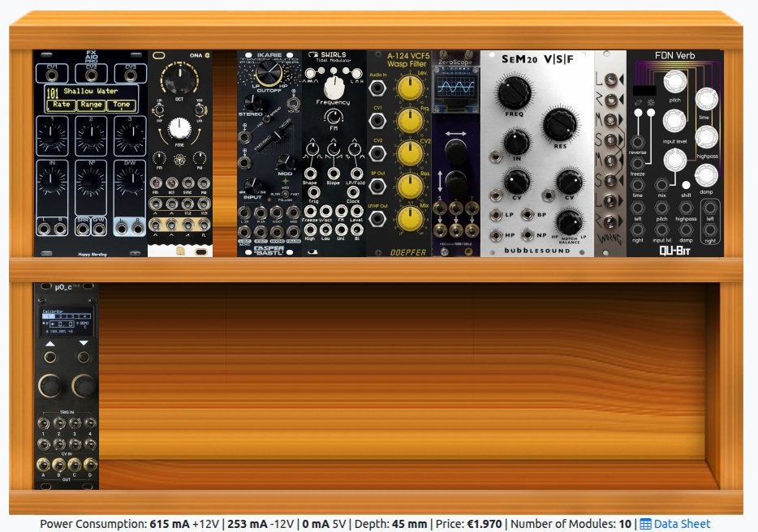Click the Ikarie MOD knob
This screenshot has width=758, height=532.
(285, 162)
